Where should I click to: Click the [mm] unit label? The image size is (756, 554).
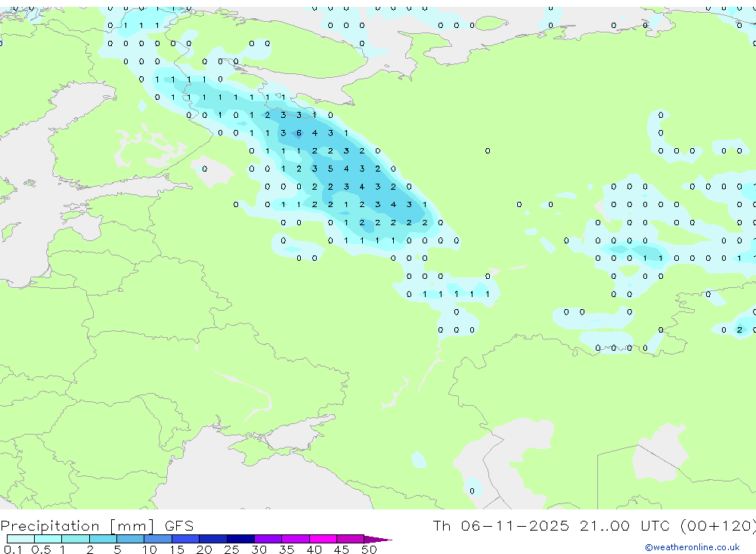(132, 525)
